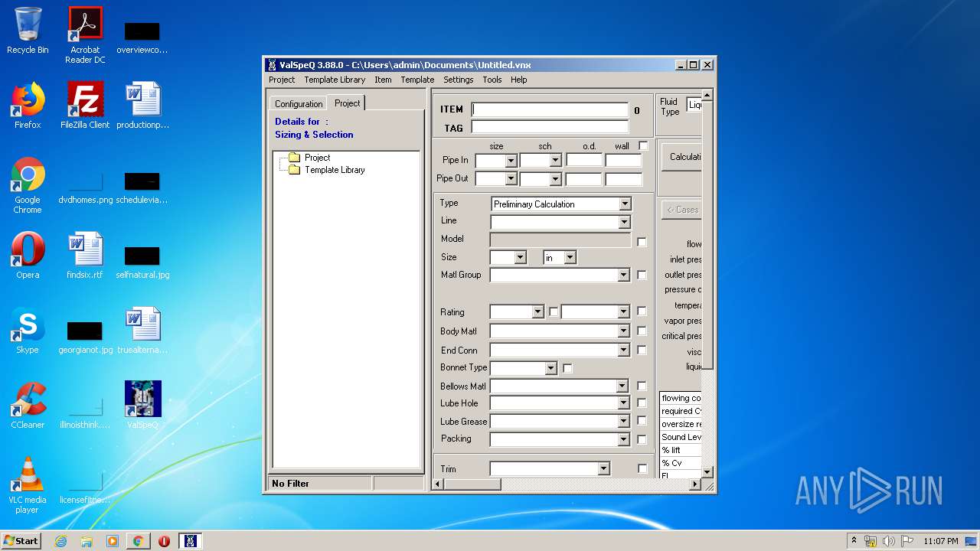
Task: Open Windows Explorer folder in taskbar
Action: (x=87, y=541)
